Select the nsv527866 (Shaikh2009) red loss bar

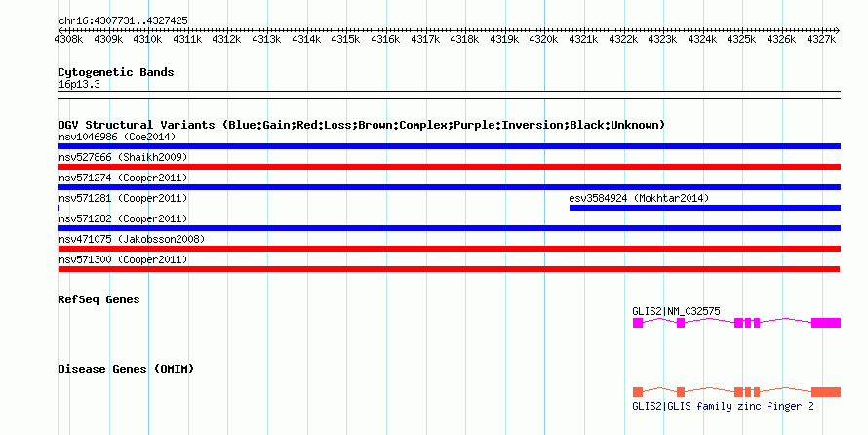449,167
